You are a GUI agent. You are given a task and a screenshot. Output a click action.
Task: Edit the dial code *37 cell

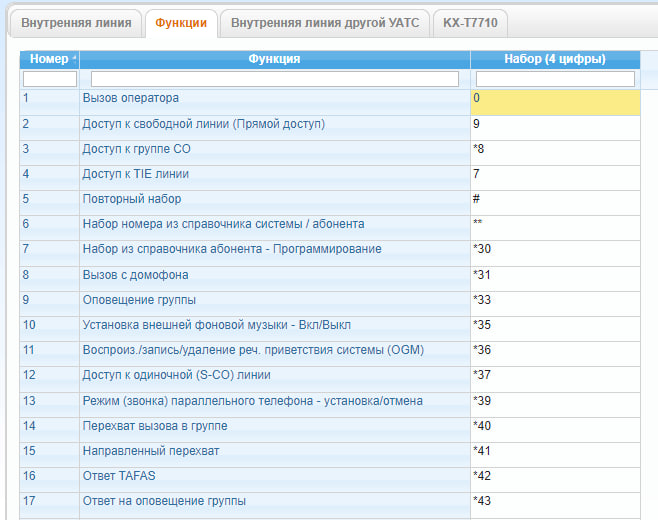pos(555,379)
